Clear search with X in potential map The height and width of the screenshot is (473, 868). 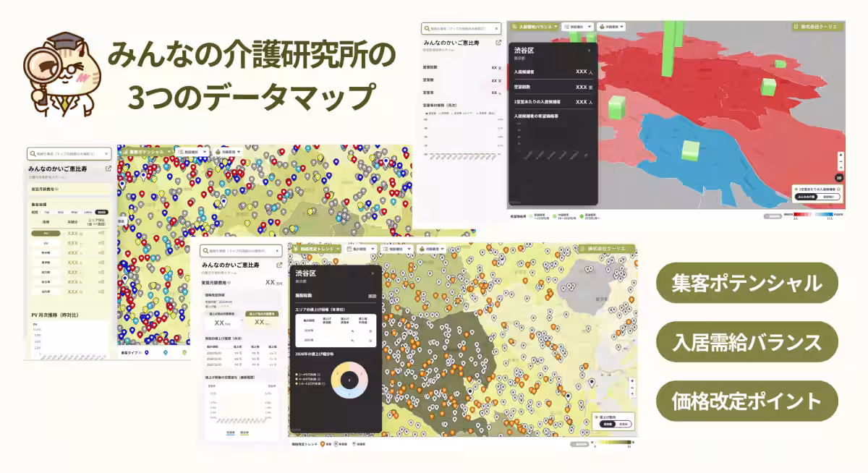(x=105, y=153)
